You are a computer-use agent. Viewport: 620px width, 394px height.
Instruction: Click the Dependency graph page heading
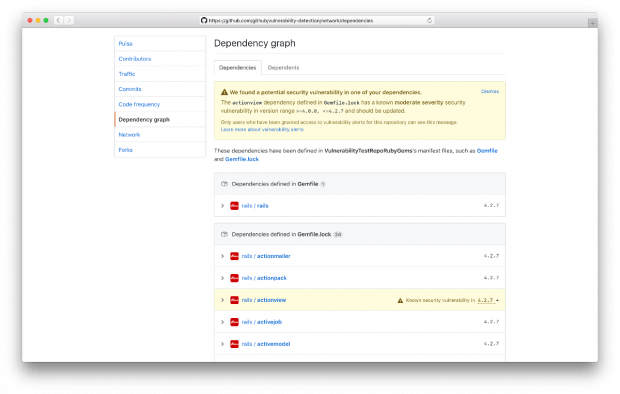255,43
